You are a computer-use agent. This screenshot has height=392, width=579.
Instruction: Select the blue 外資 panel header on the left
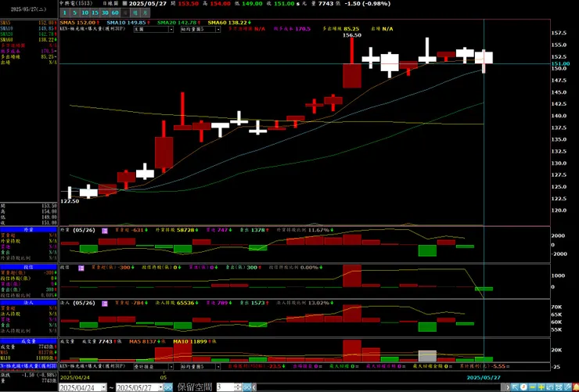tap(29, 229)
